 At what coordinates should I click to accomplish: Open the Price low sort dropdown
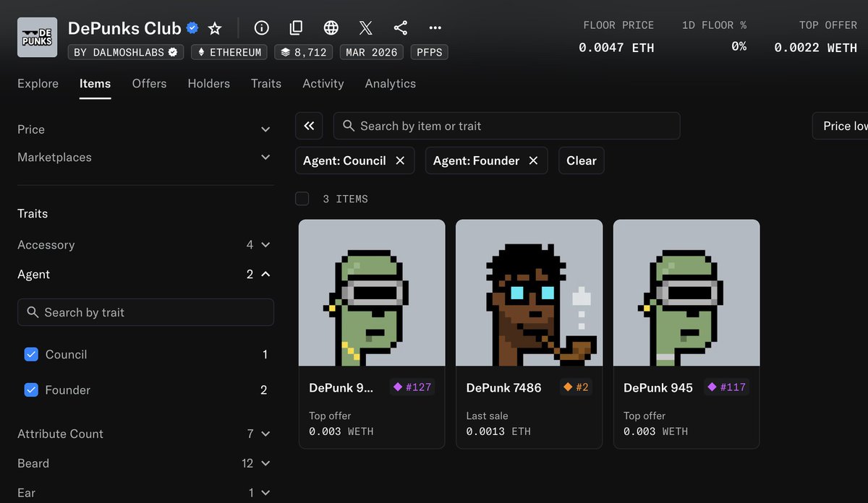841,126
